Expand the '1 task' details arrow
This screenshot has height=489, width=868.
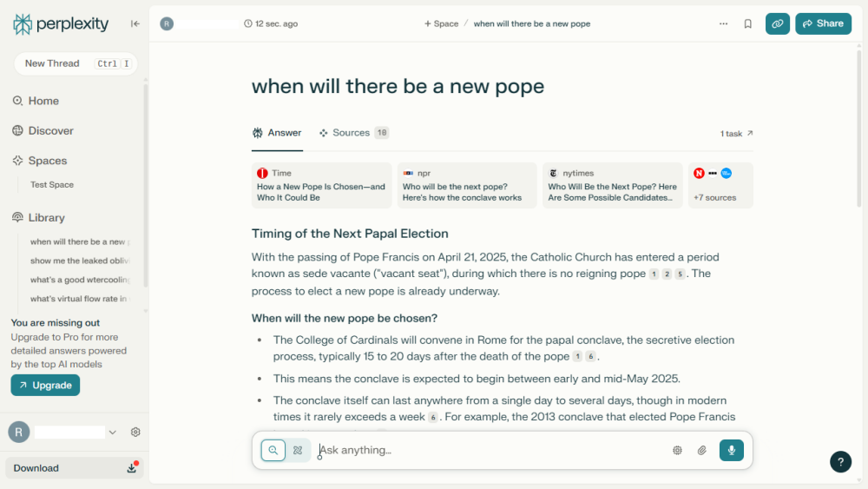click(x=737, y=134)
